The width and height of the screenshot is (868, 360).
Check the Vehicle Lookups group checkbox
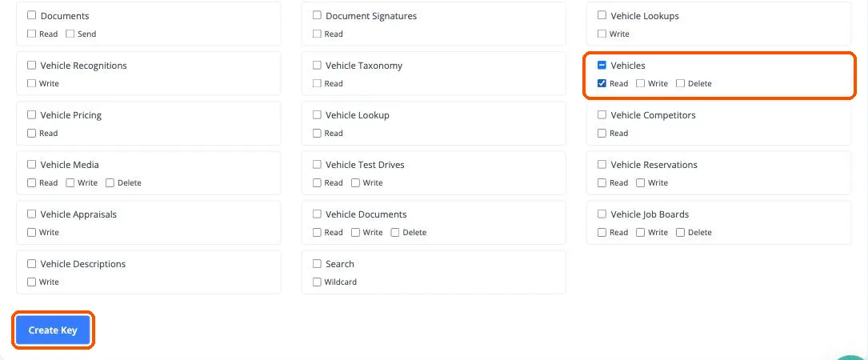[602, 15]
